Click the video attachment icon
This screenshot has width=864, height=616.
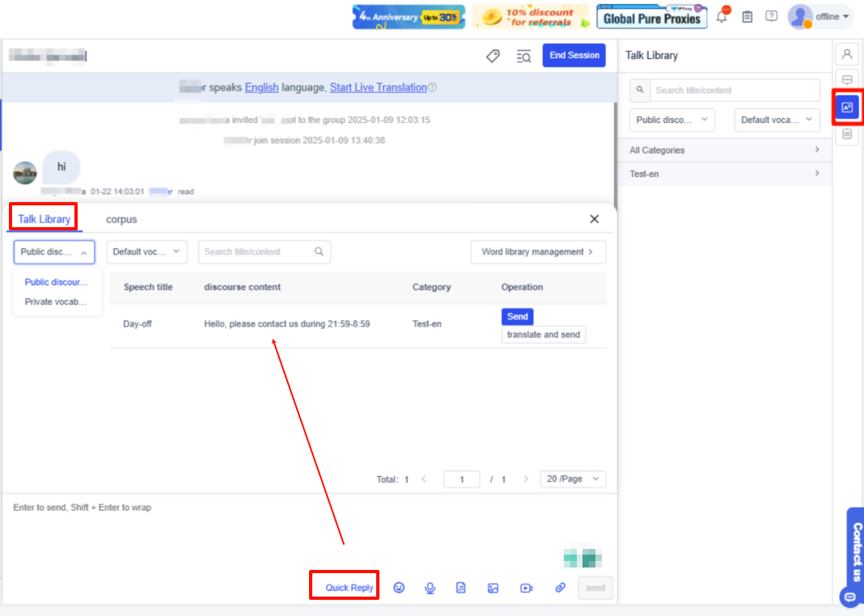pos(527,588)
